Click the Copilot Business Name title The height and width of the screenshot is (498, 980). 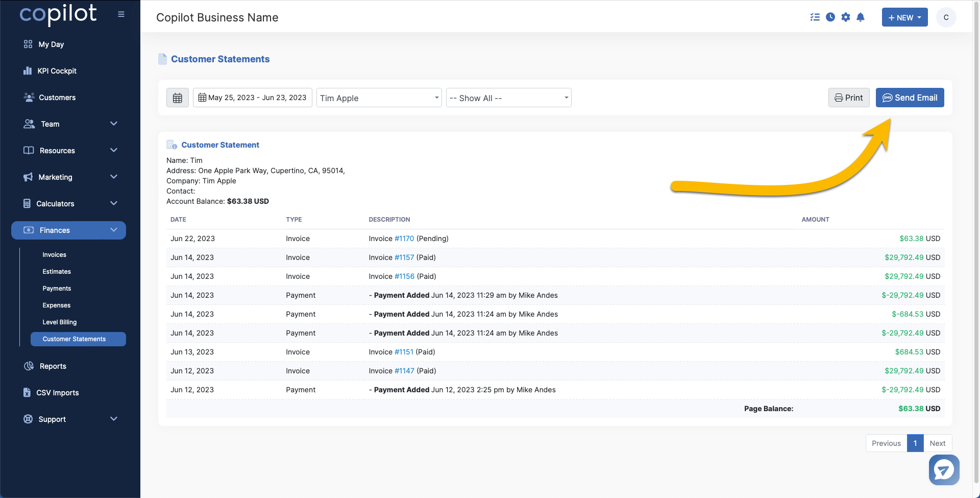click(217, 17)
